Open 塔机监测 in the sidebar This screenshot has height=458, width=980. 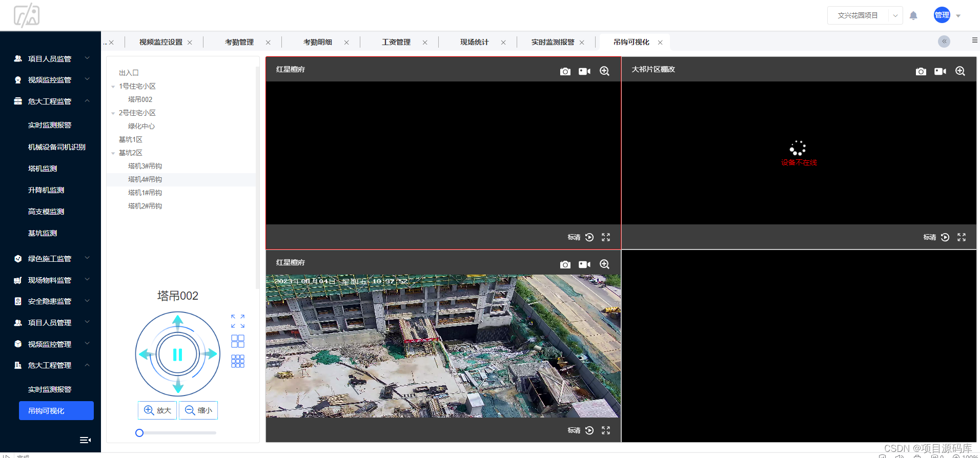43,168
